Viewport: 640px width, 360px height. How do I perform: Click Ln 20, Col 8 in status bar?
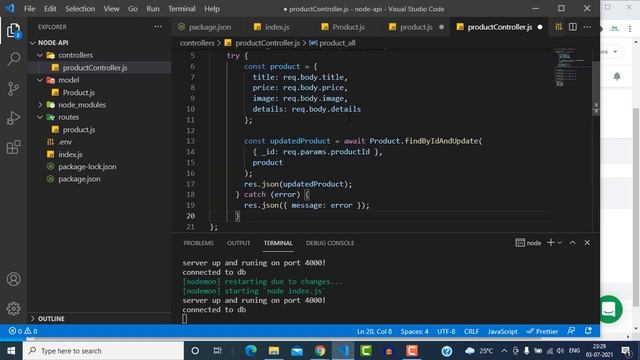click(374, 331)
